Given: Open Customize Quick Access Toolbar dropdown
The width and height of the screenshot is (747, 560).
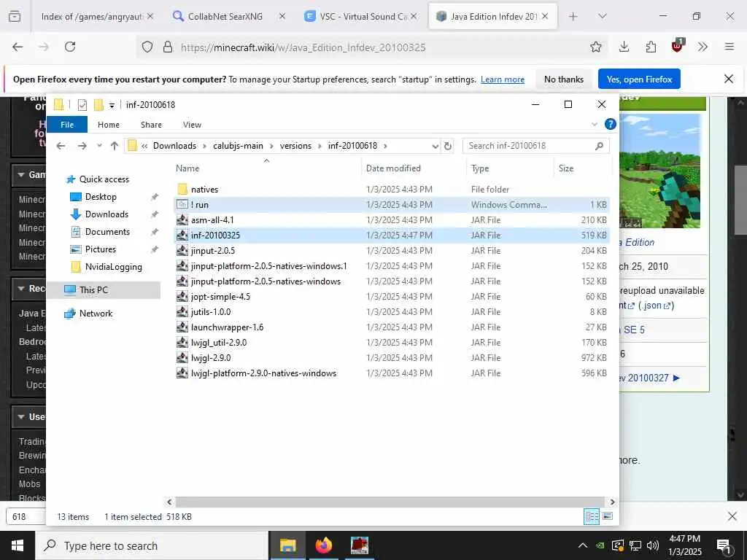Looking at the screenshot, I should (112, 105).
